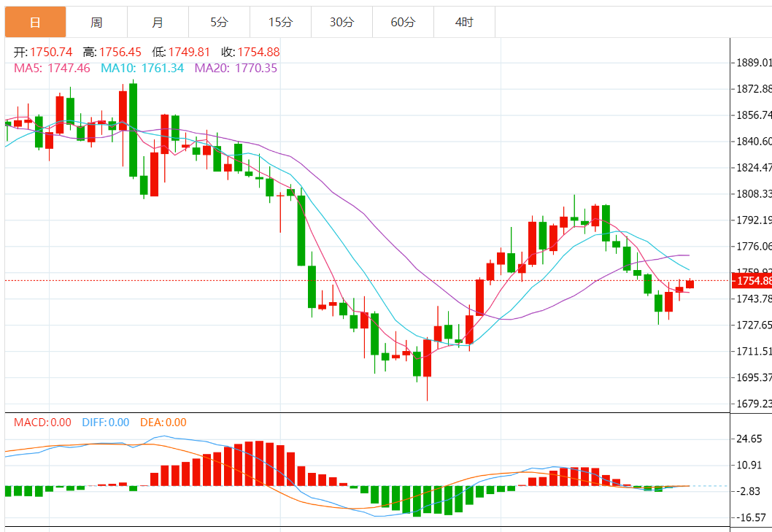Screen dimensions: 772x532
Task: Click the DIFF:0.00 label
Action: pyautogui.click(x=105, y=423)
